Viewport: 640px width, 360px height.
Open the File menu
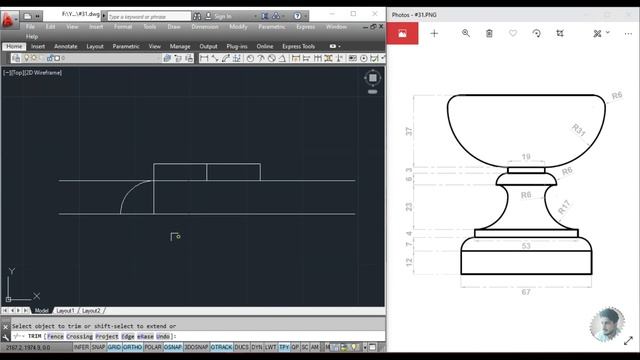coord(30,27)
